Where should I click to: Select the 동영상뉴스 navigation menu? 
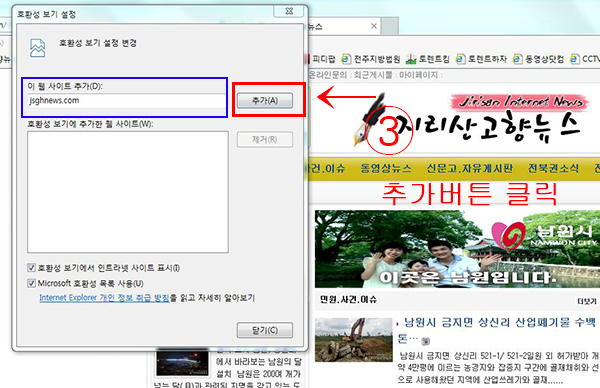click(386, 168)
